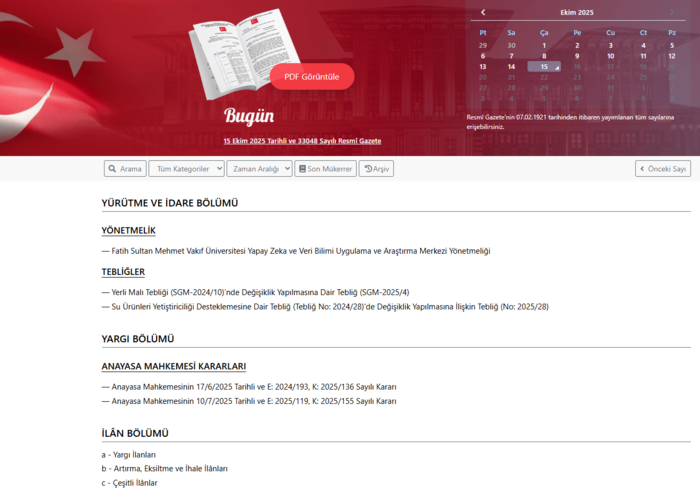
Task: Select day 12 in the calendar
Action: point(671,56)
